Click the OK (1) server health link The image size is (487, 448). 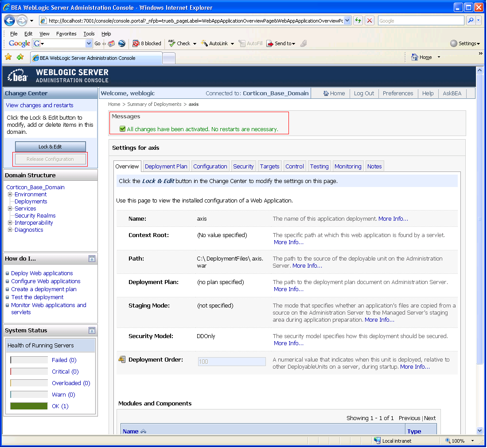pyautogui.click(x=60, y=406)
